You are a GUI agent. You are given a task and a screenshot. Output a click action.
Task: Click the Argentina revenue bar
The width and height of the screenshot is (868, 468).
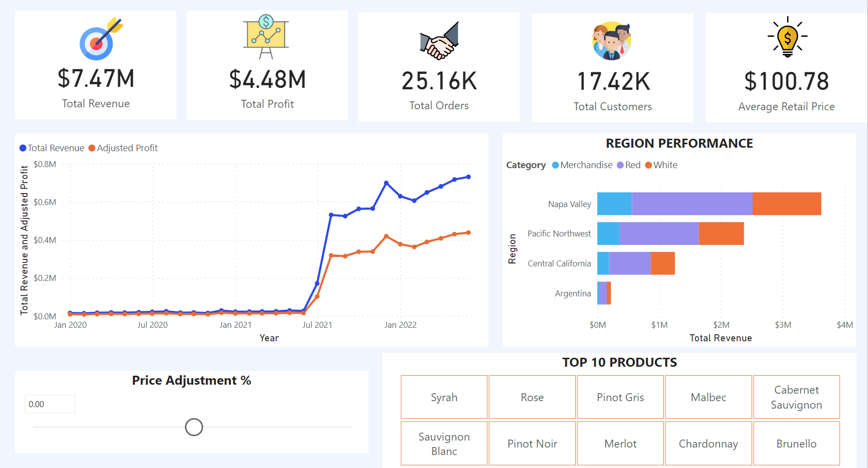(604, 293)
